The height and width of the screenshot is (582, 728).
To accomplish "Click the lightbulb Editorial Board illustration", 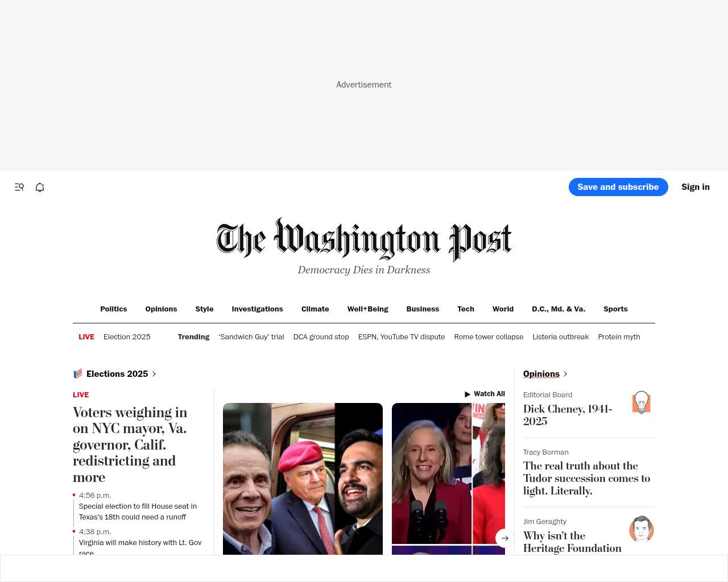I will coord(641,402).
